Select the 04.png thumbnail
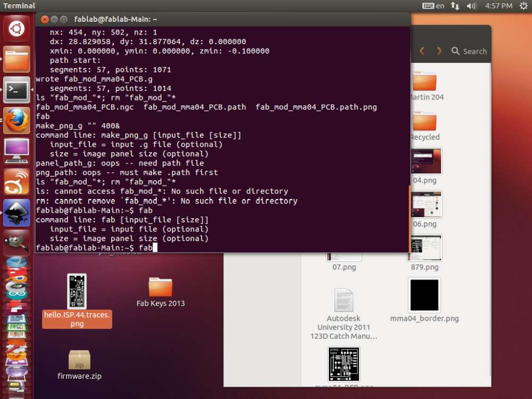The width and height of the screenshot is (532, 399). click(426, 161)
